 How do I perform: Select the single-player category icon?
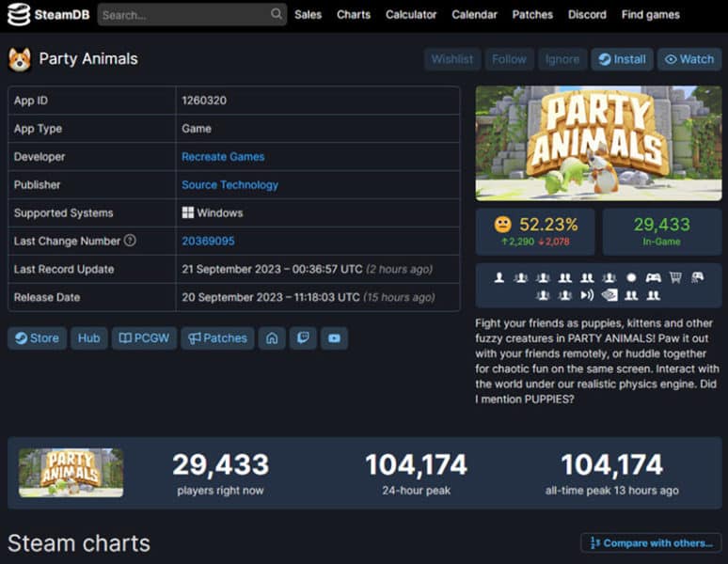499,277
